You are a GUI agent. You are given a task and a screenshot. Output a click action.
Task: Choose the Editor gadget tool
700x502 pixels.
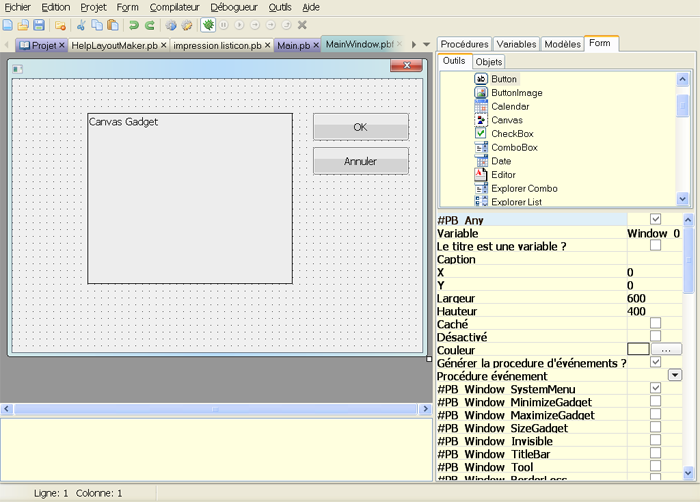pos(503,175)
